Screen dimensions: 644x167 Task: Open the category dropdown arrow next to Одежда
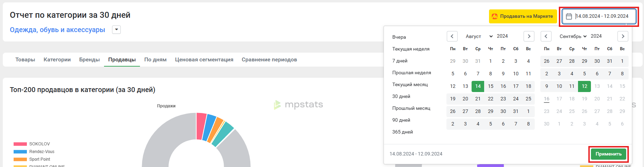(116, 30)
